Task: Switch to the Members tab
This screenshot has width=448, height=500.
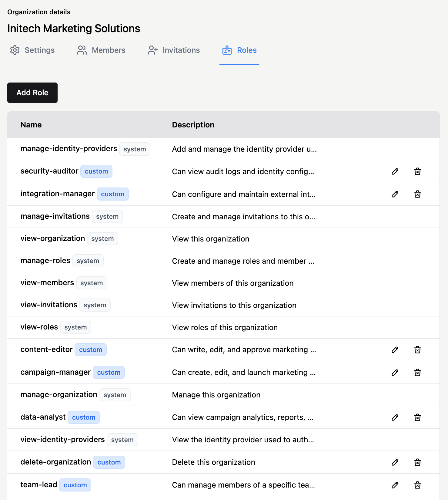Action: (x=101, y=50)
